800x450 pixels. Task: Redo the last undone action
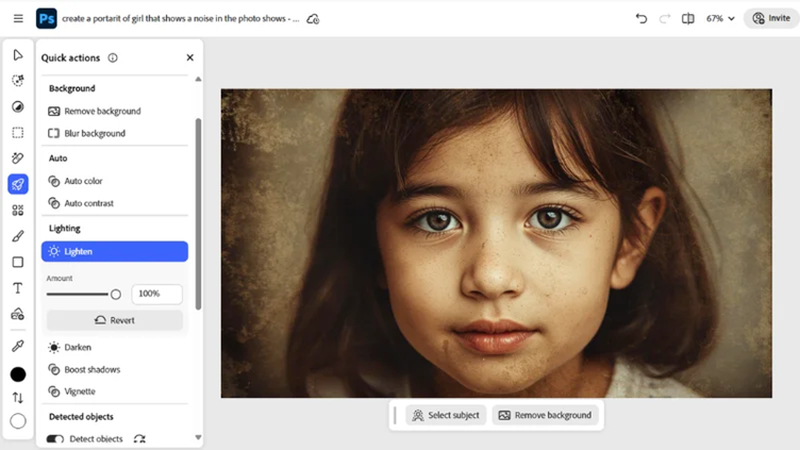click(x=664, y=18)
